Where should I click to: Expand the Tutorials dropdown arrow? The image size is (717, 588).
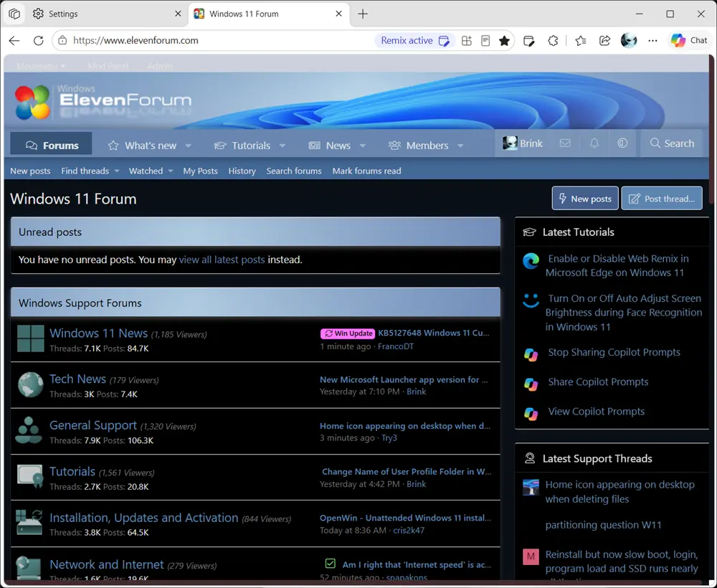pyautogui.click(x=282, y=146)
